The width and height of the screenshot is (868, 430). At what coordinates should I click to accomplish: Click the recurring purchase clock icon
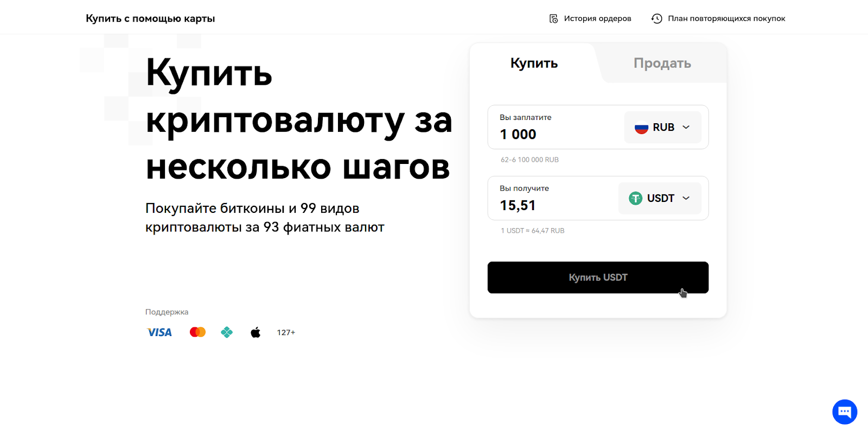tap(656, 18)
